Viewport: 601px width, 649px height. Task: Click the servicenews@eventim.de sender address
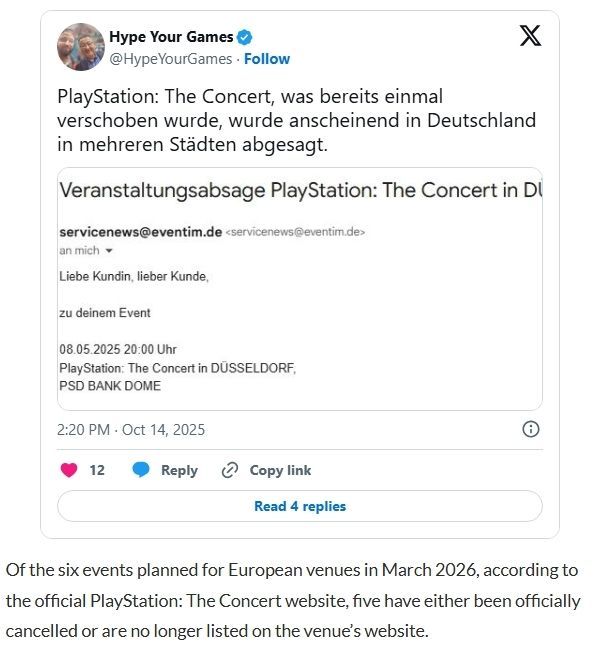140,231
